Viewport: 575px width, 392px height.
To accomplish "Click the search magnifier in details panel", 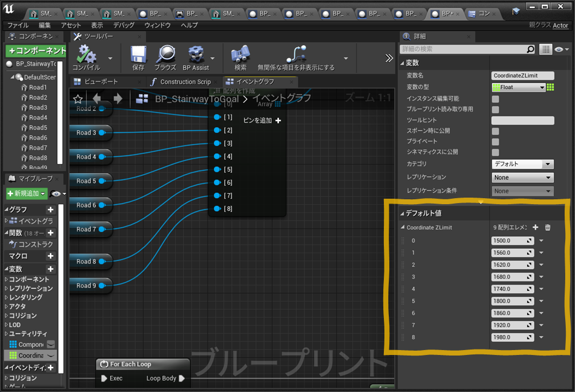I will [x=530, y=49].
